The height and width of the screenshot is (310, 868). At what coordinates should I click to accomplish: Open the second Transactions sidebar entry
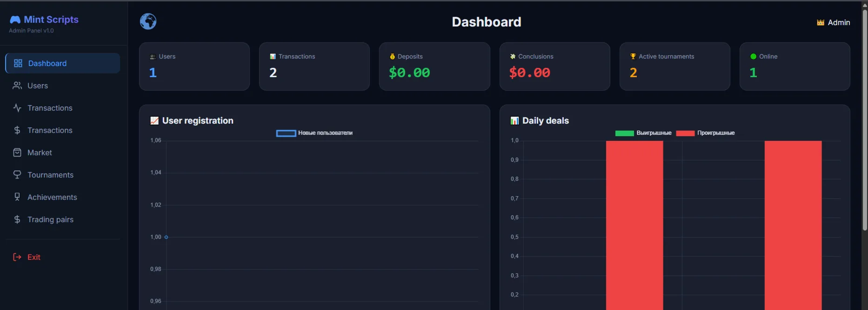62,130
